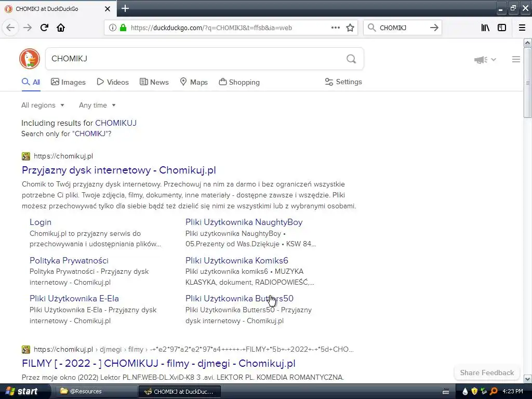Open the megaphone spread-the-word dropdown
The height and width of the screenshot is (399, 532).
click(x=485, y=60)
